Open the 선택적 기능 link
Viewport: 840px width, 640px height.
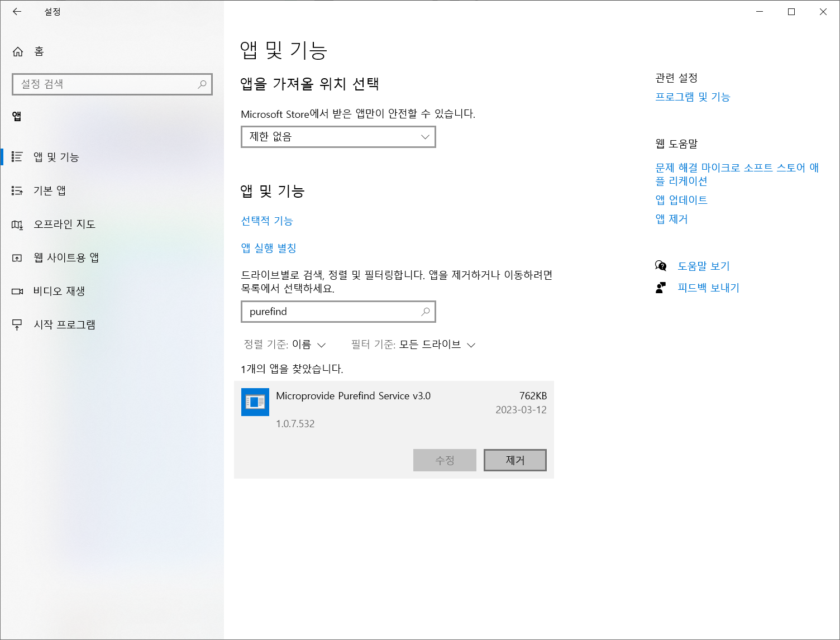tap(267, 221)
